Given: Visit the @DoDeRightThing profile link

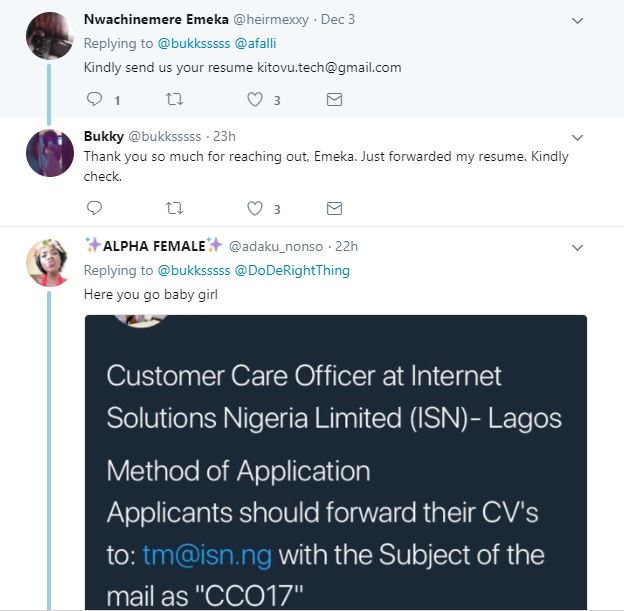Looking at the screenshot, I should (292, 270).
